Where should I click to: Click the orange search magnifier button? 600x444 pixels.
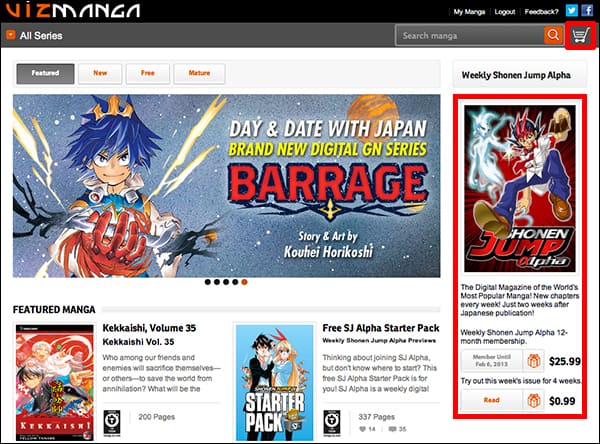coord(553,36)
